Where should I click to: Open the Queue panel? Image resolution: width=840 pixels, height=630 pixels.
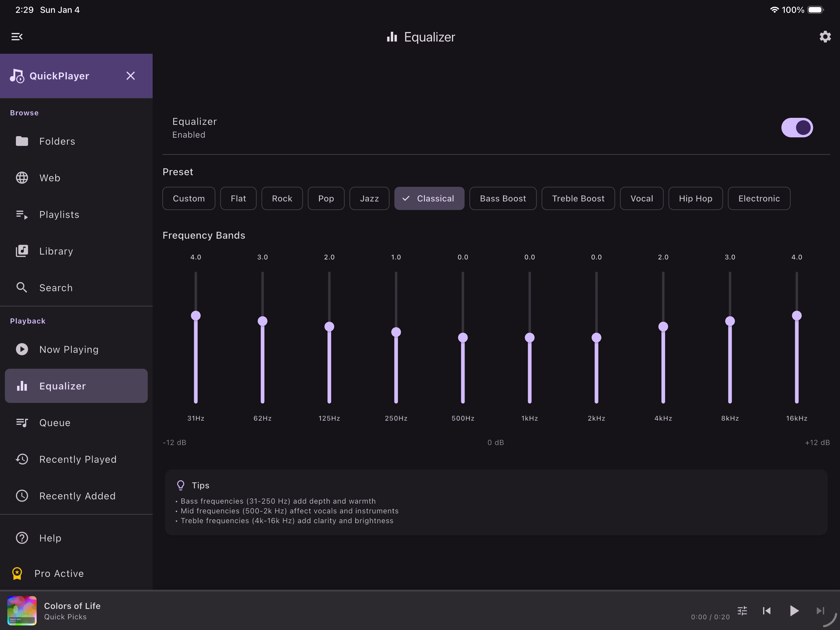(54, 422)
